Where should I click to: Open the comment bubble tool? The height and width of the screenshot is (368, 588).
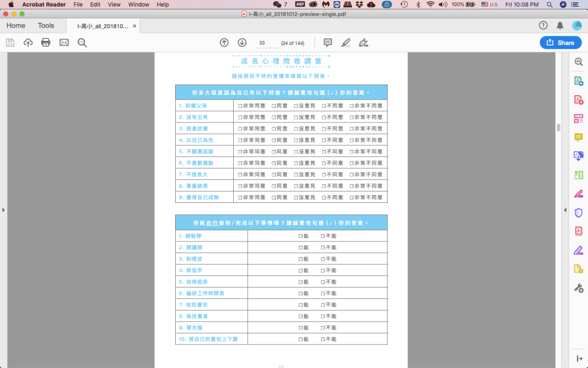328,43
